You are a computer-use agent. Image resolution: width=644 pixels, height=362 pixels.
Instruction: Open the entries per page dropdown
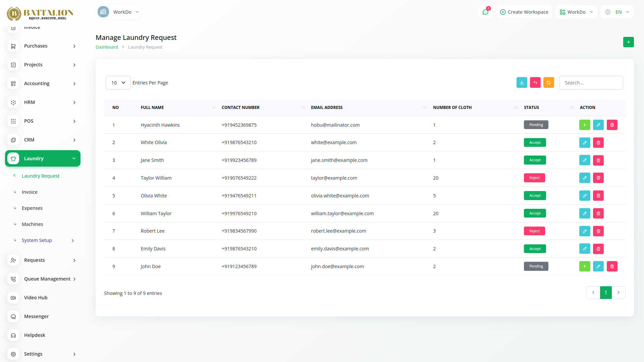point(118,83)
